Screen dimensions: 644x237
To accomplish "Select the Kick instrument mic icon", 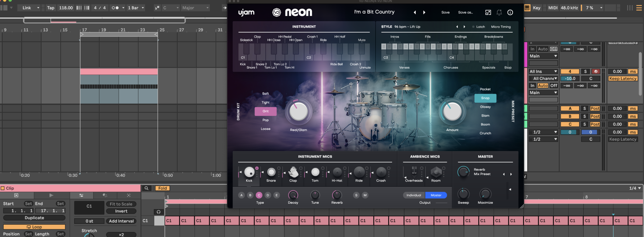I will click(x=249, y=172).
